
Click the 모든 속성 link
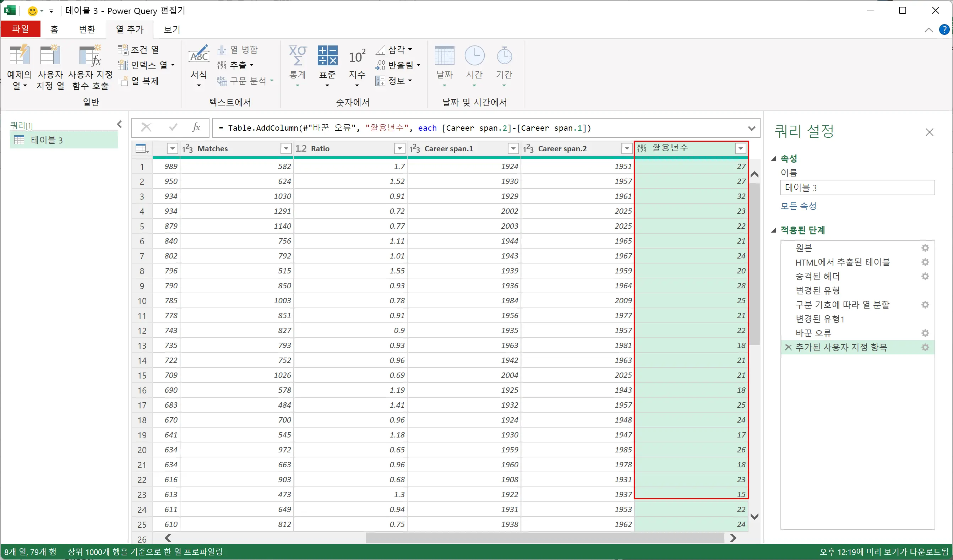coord(798,206)
